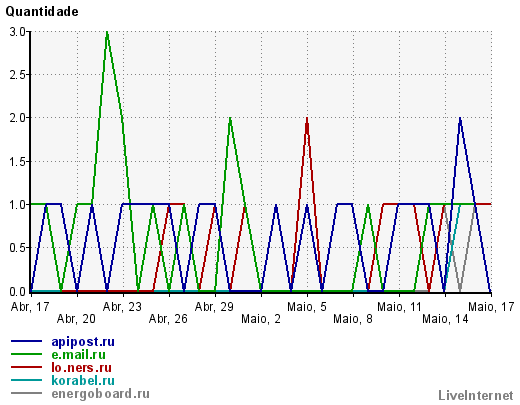520x405 pixels.
Task: Click the apipost.ru legend label
Action: (83, 342)
